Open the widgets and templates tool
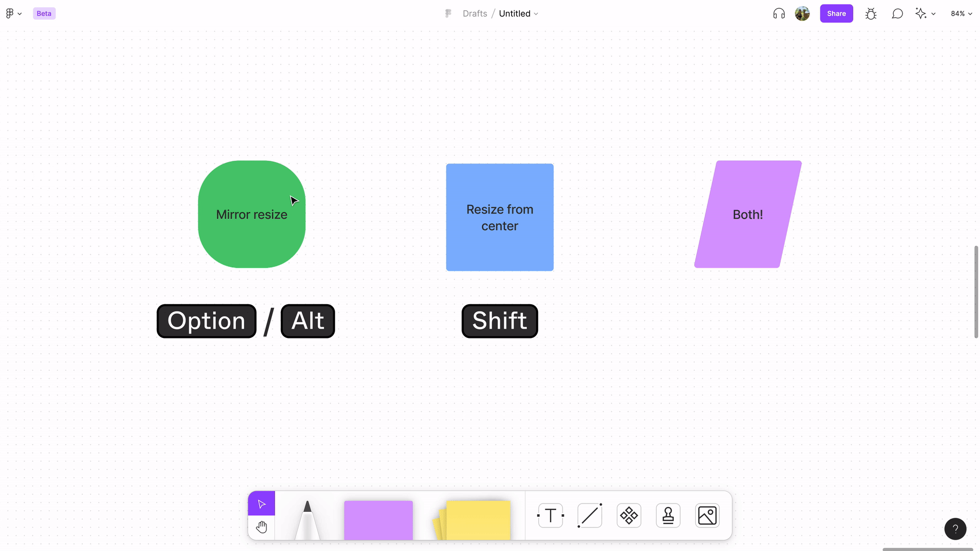The height and width of the screenshot is (551, 980). coord(629,516)
